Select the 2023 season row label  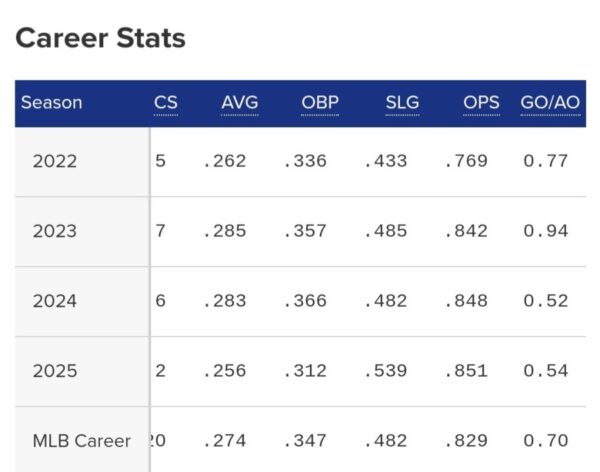(x=53, y=231)
